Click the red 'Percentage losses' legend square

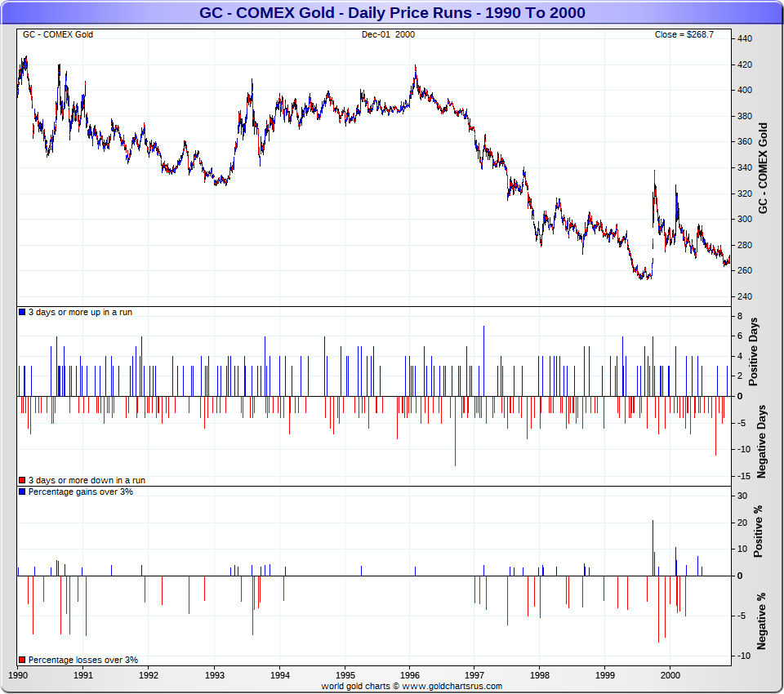click(22, 660)
